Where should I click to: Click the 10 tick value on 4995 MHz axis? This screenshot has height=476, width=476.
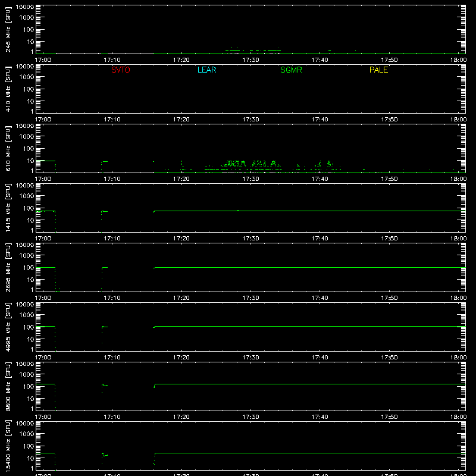coord(30,339)
